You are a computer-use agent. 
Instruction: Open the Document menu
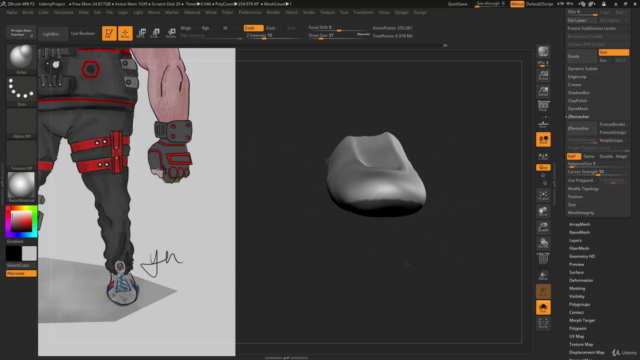(63, 12)
